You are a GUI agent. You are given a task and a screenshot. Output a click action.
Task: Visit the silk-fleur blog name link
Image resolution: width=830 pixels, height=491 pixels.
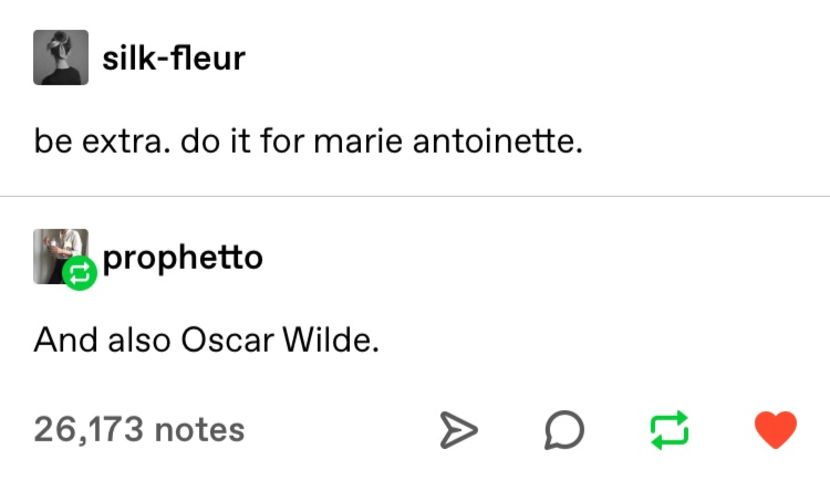pos(174,58)
